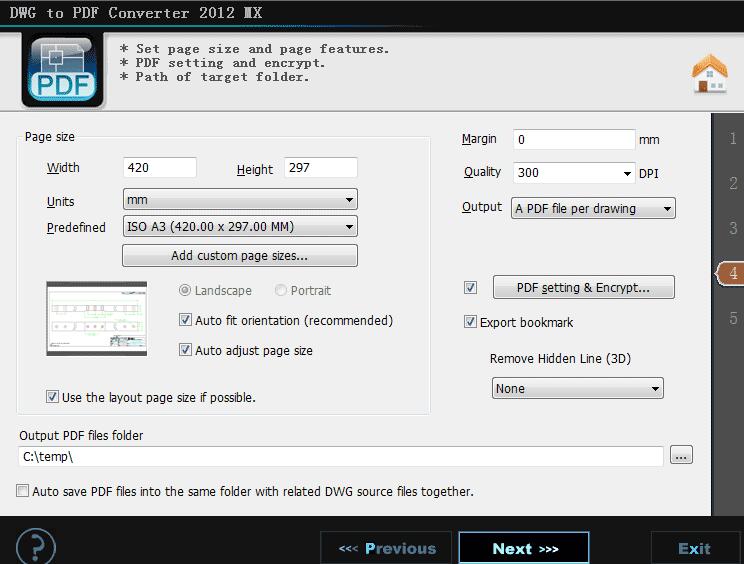Open the help question mark icon

(x=36, y=546)
